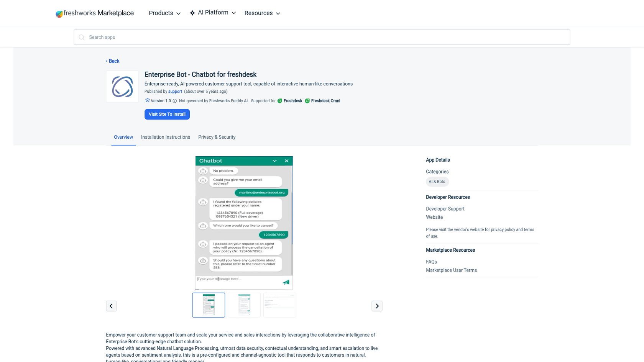Click the Marketplace Resources heading
The image size is (644, 362).
click(450, 250)
